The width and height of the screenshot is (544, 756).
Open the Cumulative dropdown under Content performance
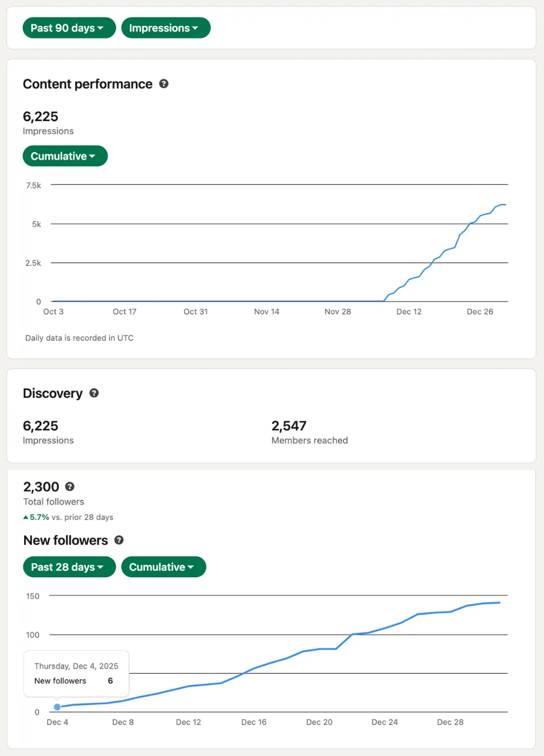(64, 156)
